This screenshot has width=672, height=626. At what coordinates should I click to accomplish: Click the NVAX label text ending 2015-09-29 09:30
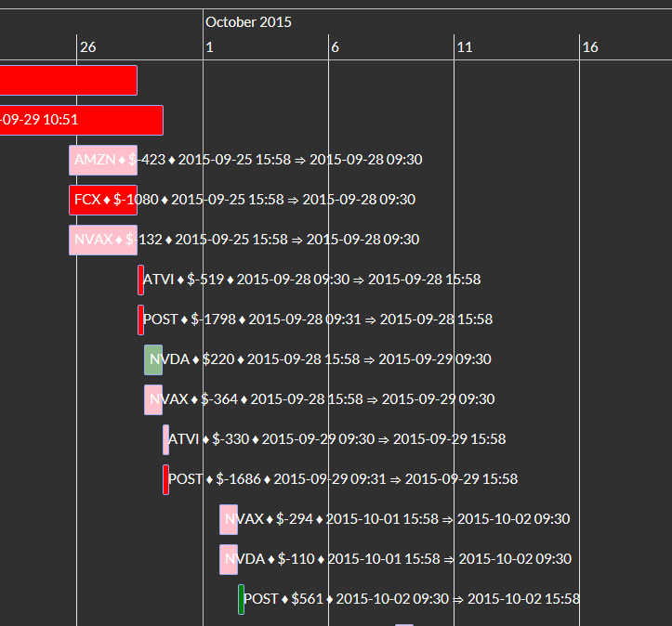[322, 399]
